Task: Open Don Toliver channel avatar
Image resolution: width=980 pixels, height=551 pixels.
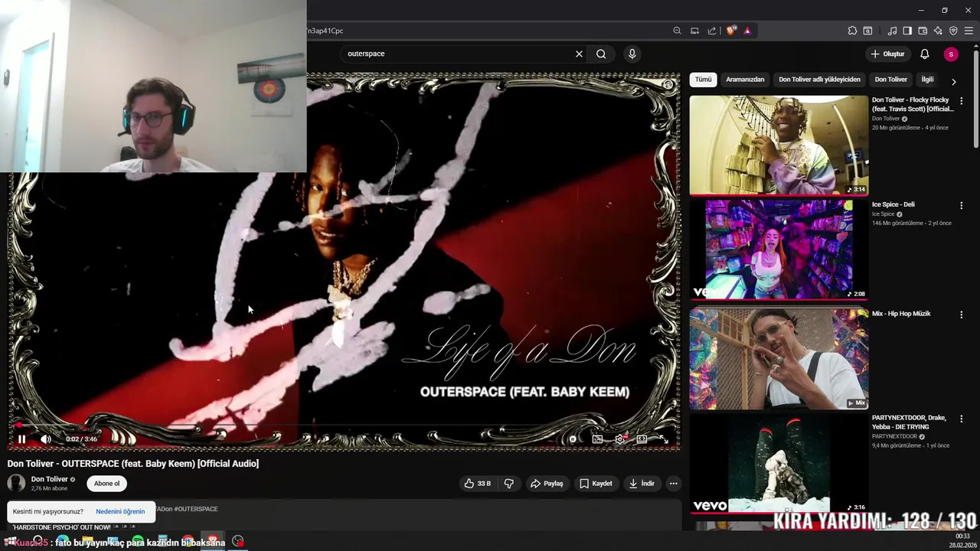Action: pos(16,483)
